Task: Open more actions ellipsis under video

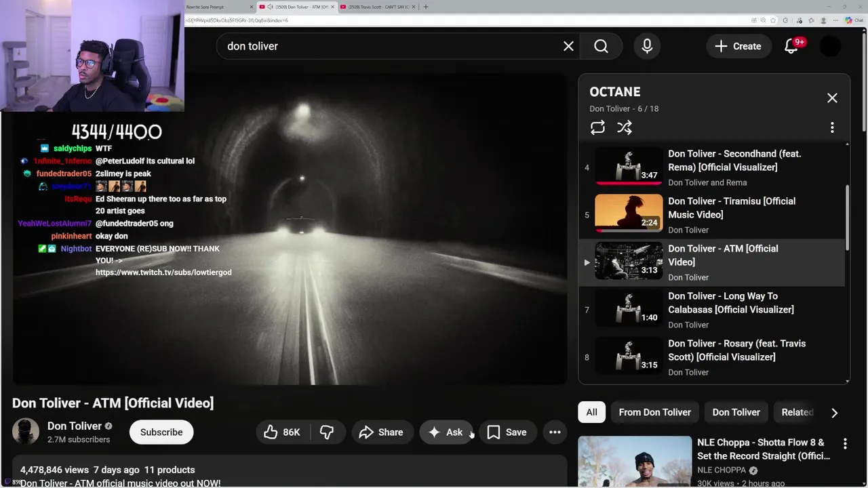Action: click(555, 432)
